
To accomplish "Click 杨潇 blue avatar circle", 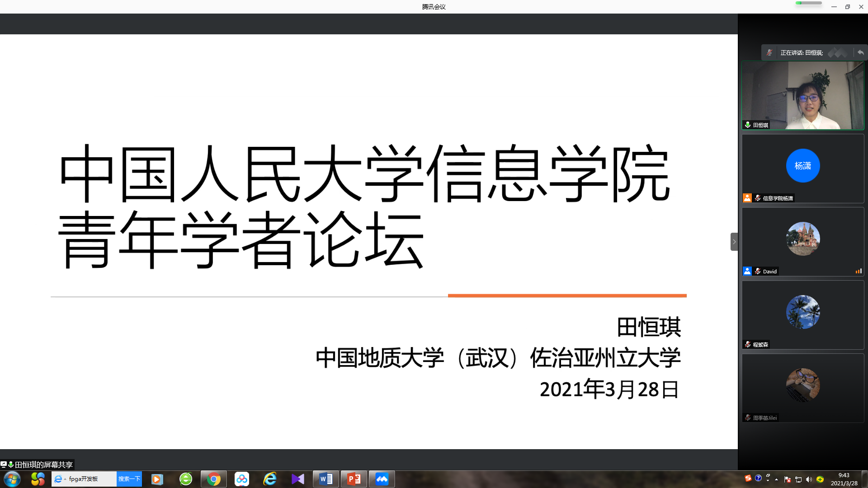I will 802,166.
